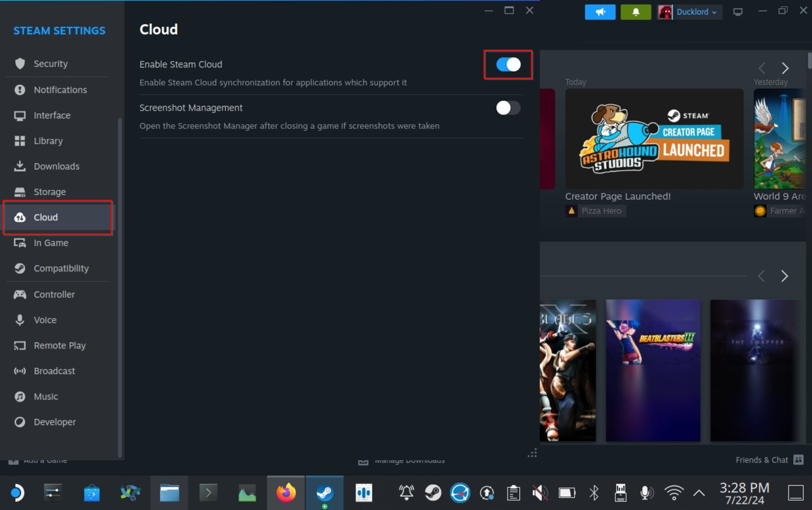This screenshot has width=812, height=510.
Task: Click the Creator Page Launched! headline
Action: [x=618, y=196]
